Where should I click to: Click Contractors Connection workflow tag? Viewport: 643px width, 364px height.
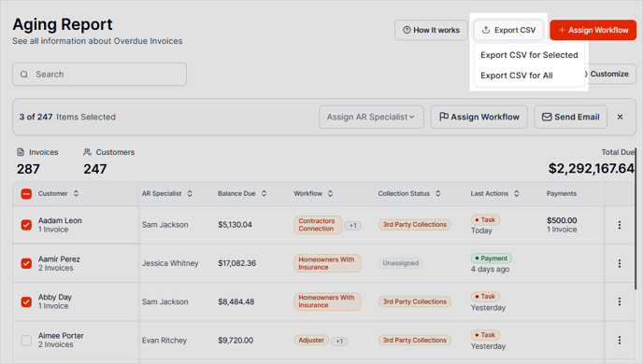tap(318, 225)
